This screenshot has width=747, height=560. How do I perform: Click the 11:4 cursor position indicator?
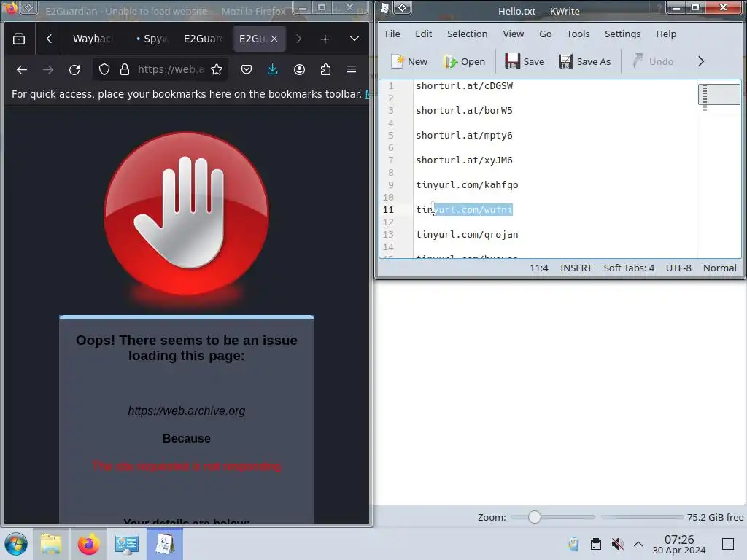coord(539,268)
